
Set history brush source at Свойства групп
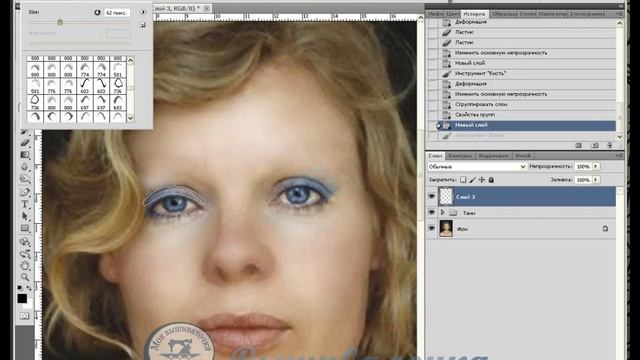[x=433, y=115]
